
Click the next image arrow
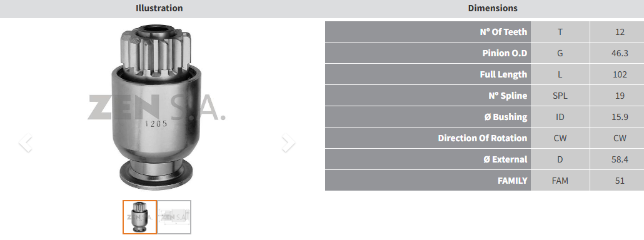(288, 142)
